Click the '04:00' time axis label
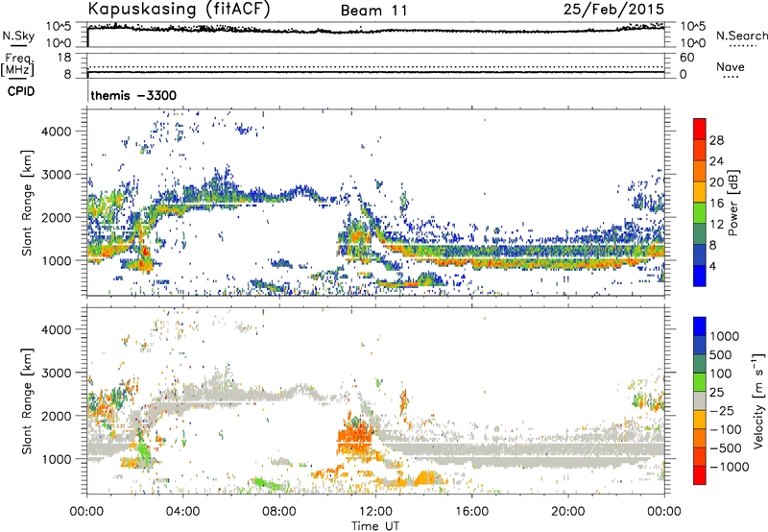The image size is (768, 532). [x=182, y=512]
